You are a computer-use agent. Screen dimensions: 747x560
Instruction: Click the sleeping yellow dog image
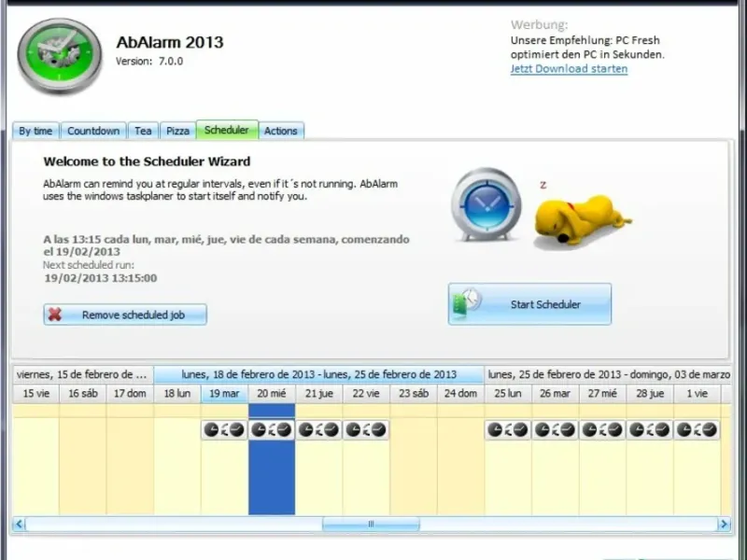[x=582, y=220]
